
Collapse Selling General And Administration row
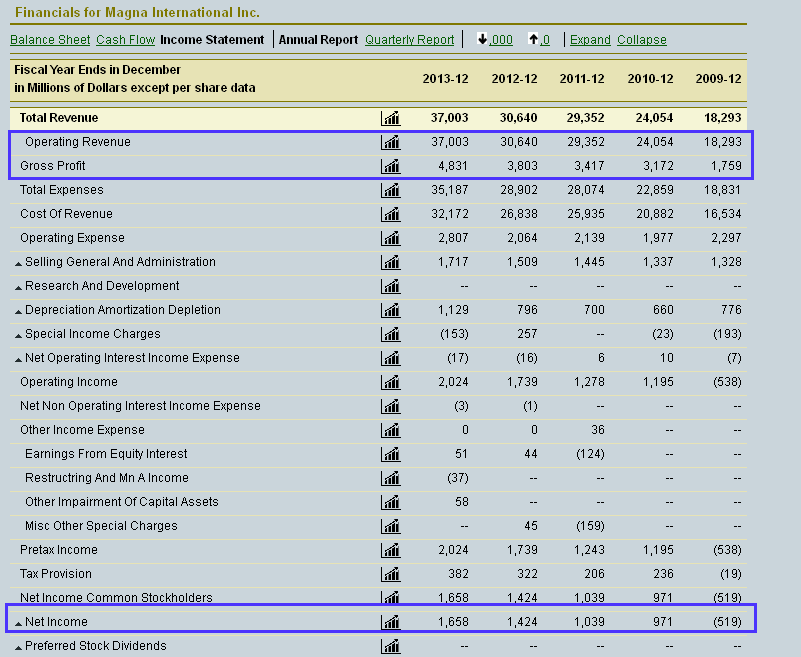(x=18, y=264)
